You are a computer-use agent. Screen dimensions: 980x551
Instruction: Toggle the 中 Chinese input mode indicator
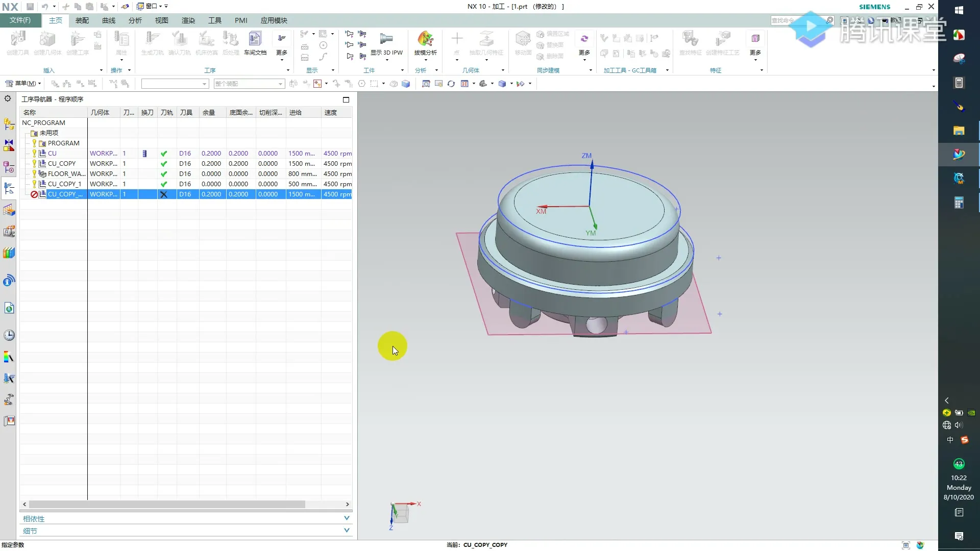click(950, 439)
